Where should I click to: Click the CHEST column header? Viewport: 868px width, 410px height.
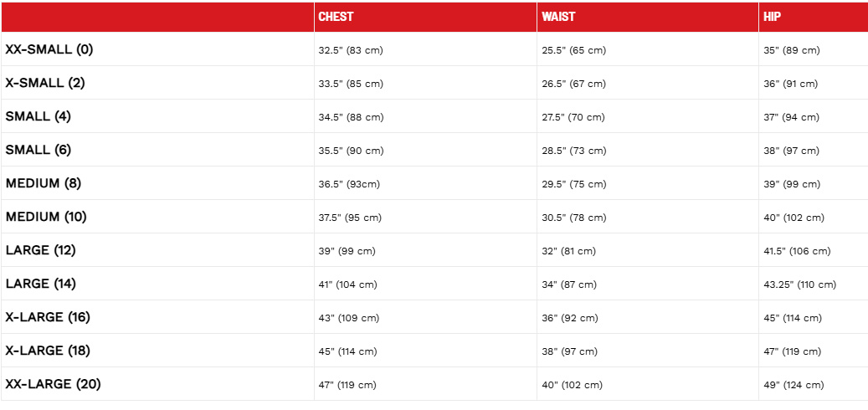(x=336, y=17)
